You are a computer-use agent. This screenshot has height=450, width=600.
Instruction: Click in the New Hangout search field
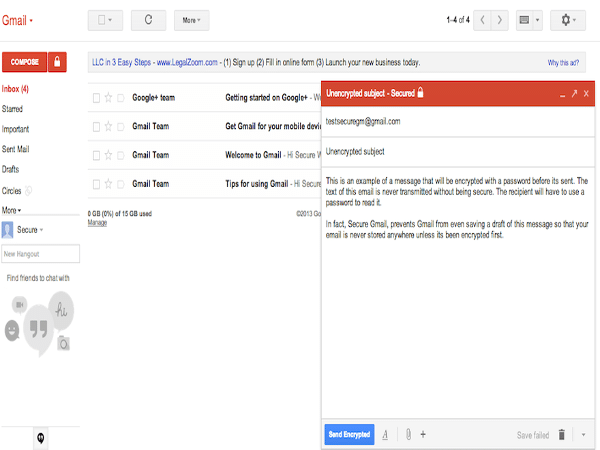[38, 256]
